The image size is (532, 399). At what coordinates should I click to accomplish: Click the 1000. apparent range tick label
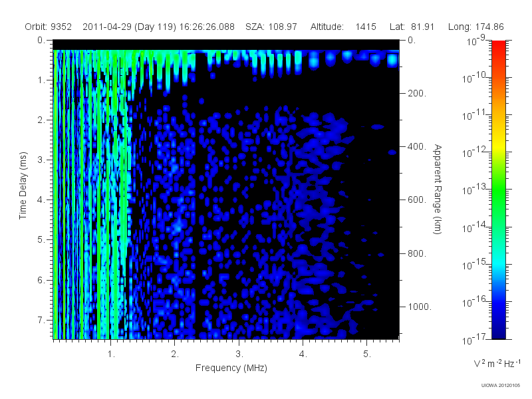coord(420,307)
